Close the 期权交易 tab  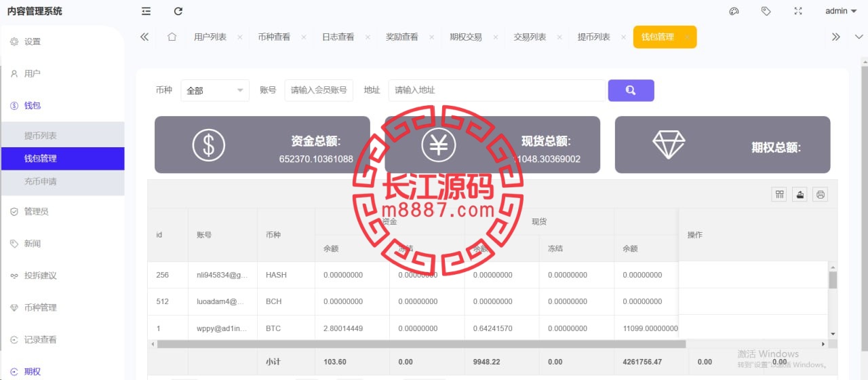496,37
